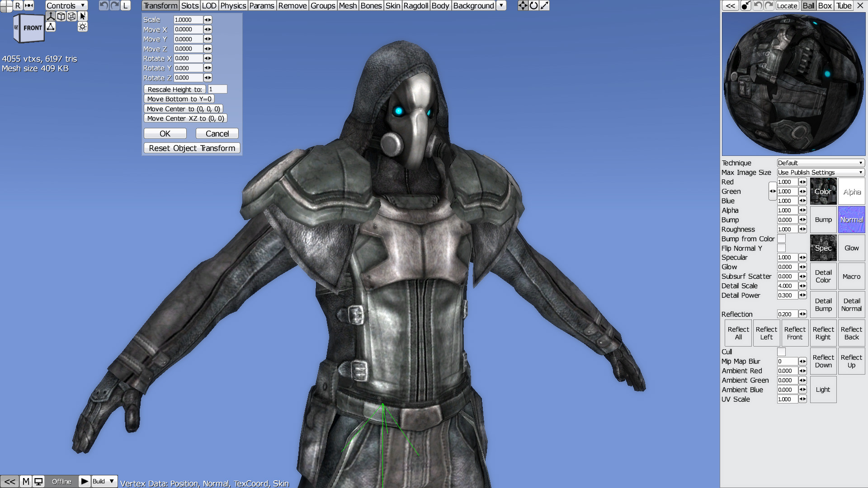
Task: Click the Move Bottom to Y=0 button
Action: point(179,99)
